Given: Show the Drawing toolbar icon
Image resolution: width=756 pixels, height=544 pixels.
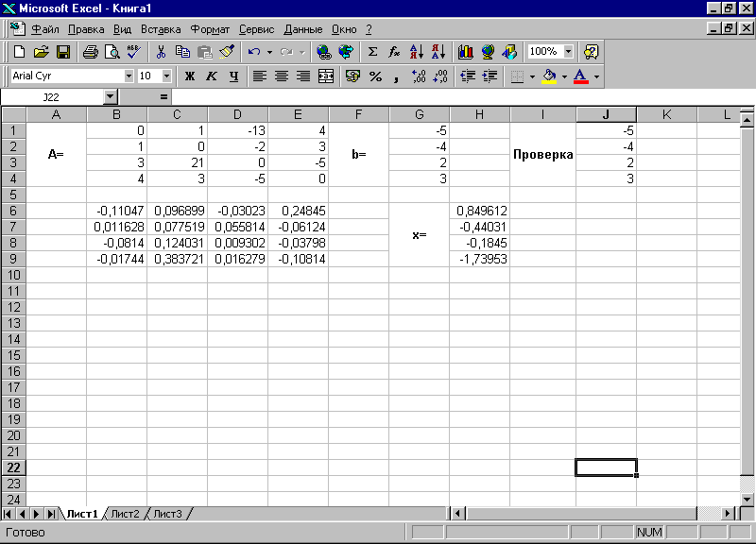Looking at the screenshot, I should 509,52.
